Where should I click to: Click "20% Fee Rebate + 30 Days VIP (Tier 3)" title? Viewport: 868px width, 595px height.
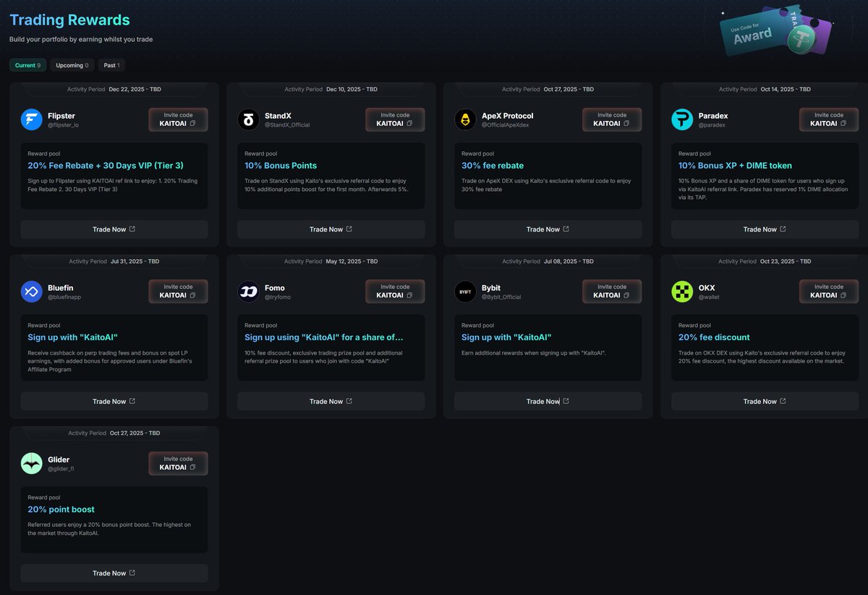coord(106,166)
